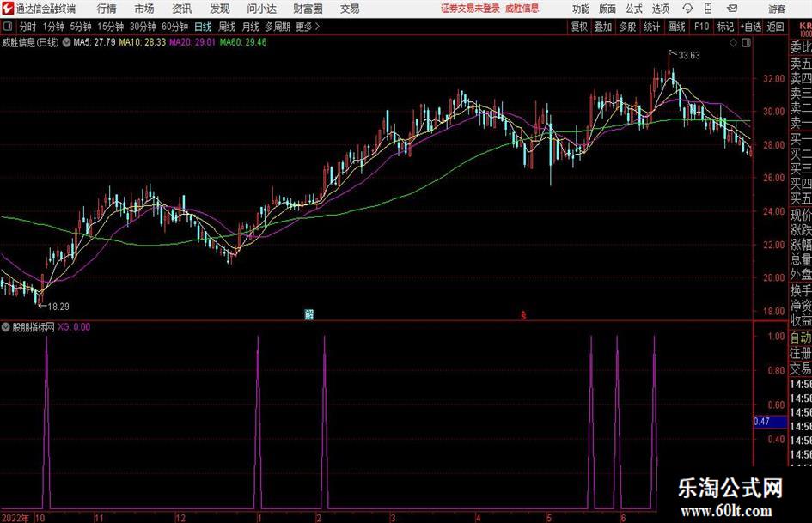Open the 财富圈 menu
The height and width of the screenshot is (523, 812).
coord(308,9)
